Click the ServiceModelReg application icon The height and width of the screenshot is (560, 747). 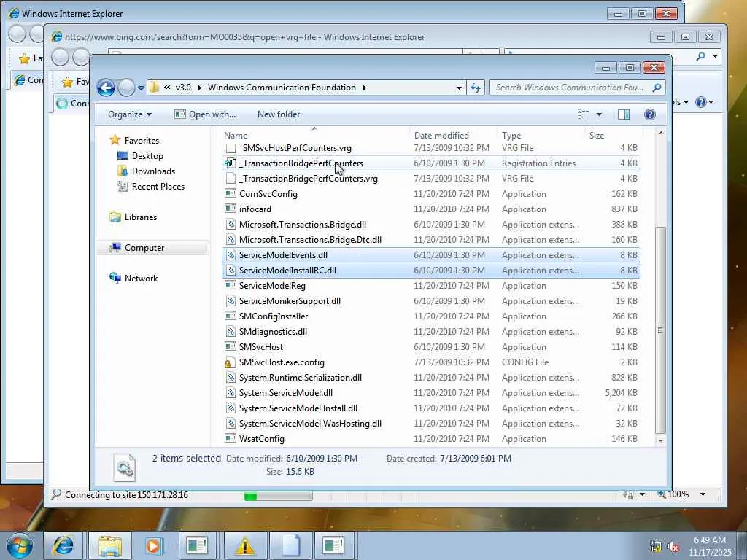pos(230,286)
